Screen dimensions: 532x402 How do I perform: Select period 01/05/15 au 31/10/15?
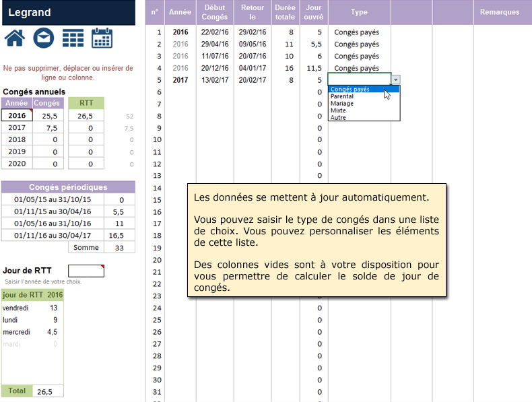[53, 199]
